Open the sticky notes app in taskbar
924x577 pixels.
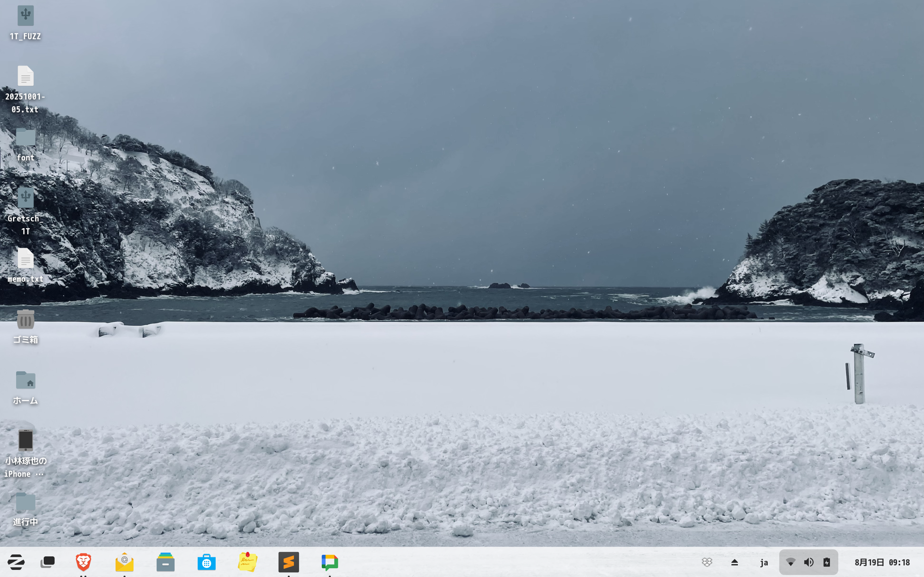click(x=248, y=562)
